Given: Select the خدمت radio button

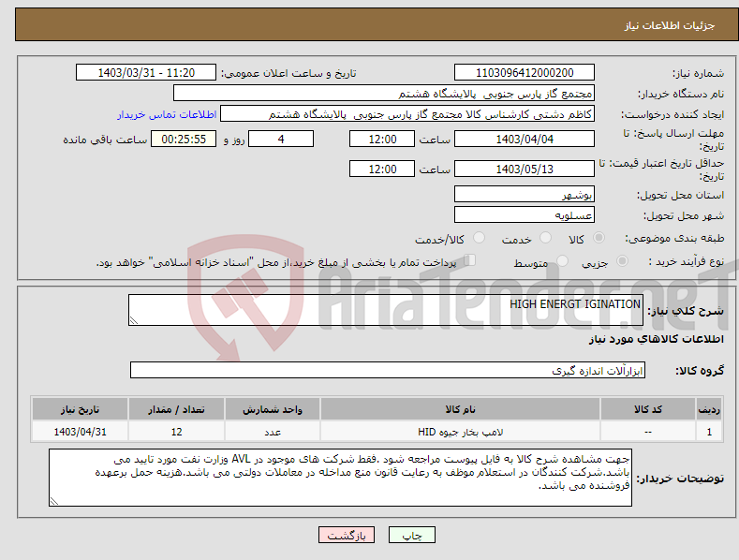Looking at the screenshot, I should click(x=545, y=238).
